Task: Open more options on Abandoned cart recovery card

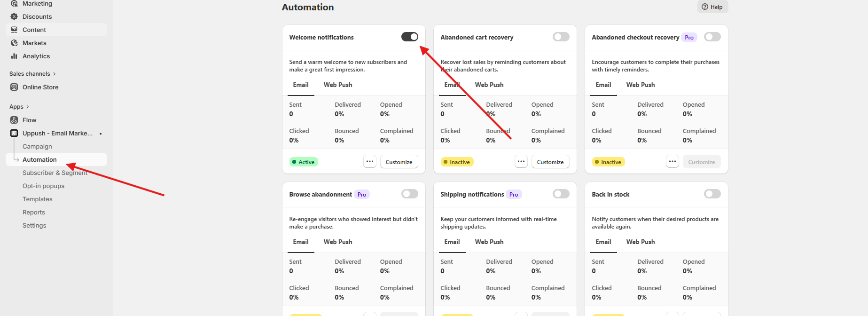Action: click(521, 162)
